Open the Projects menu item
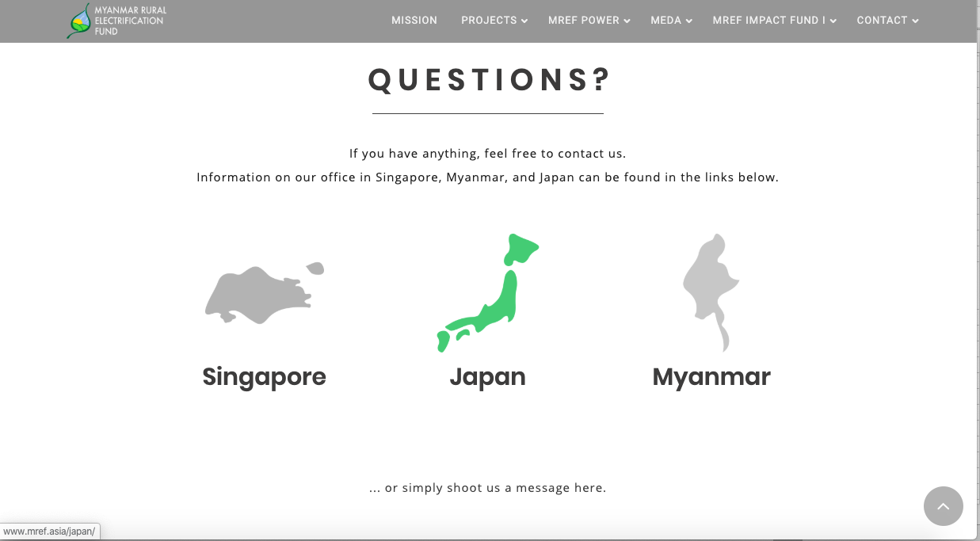 click(x=488, y=21)
